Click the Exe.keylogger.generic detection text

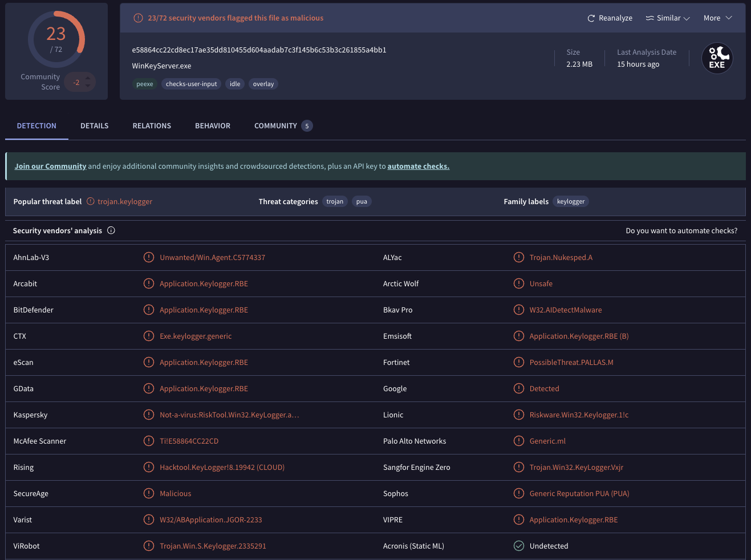pyautogui.click(x=196, y=336)
